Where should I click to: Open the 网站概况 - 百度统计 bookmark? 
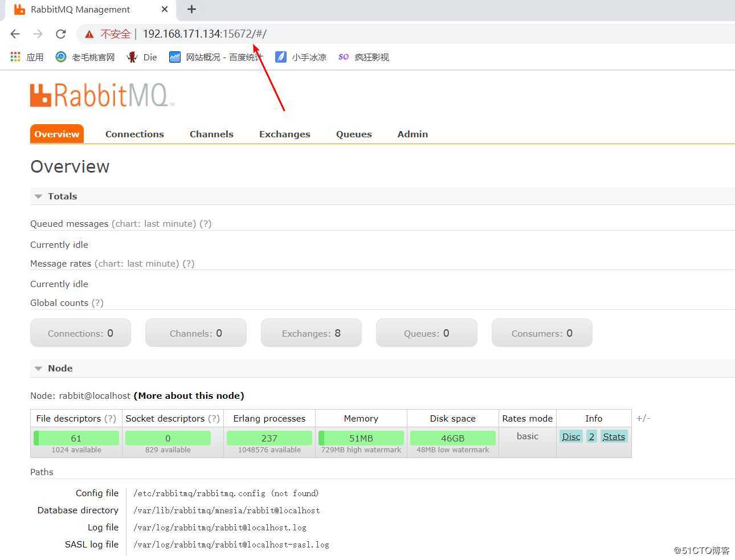click(215, 57)
